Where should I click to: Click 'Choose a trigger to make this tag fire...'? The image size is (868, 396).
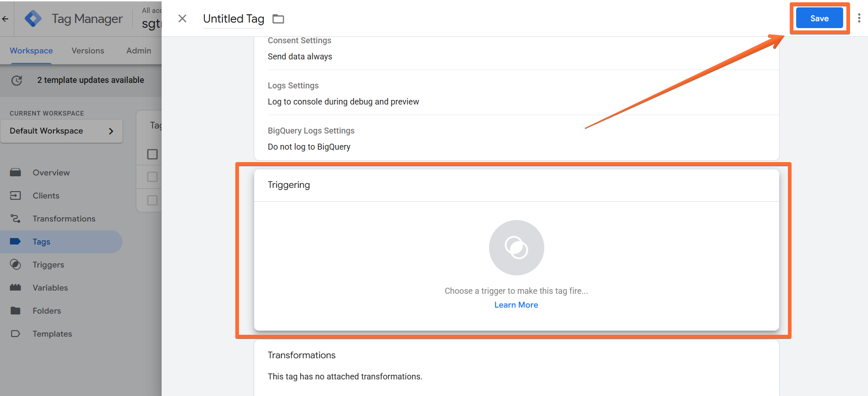point(516,291)
